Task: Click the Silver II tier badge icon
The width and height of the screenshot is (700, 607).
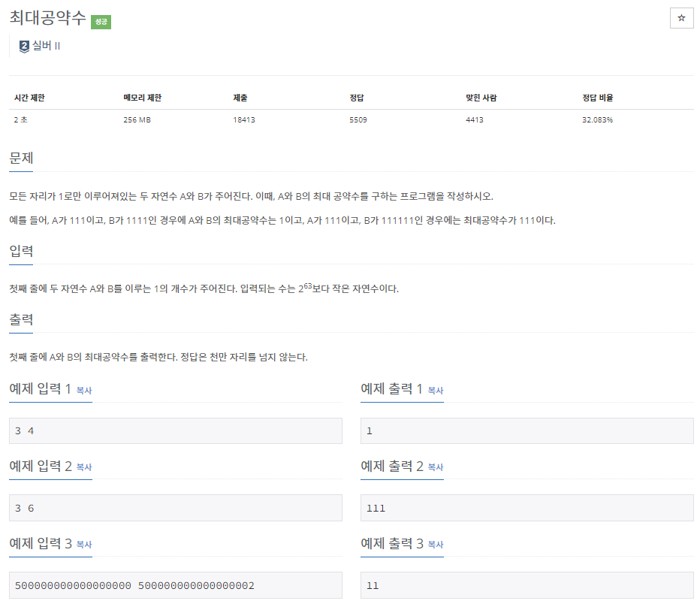Action: point(24,46)
